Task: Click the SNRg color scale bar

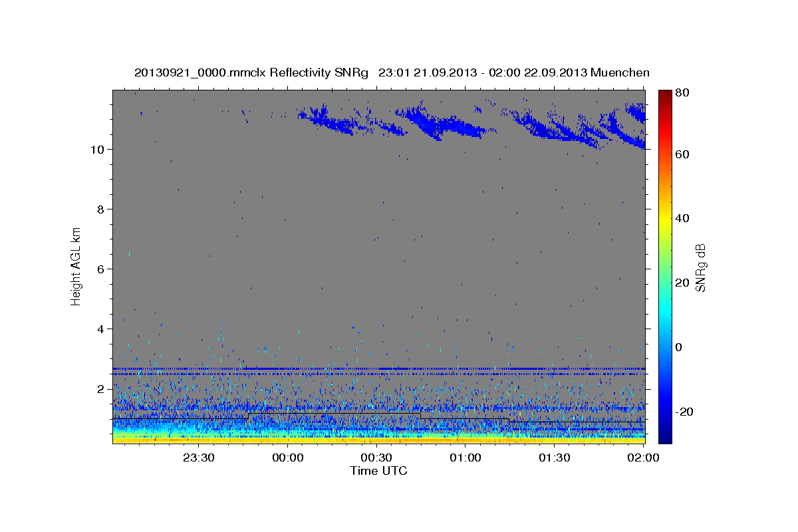Action: point(665,267)
